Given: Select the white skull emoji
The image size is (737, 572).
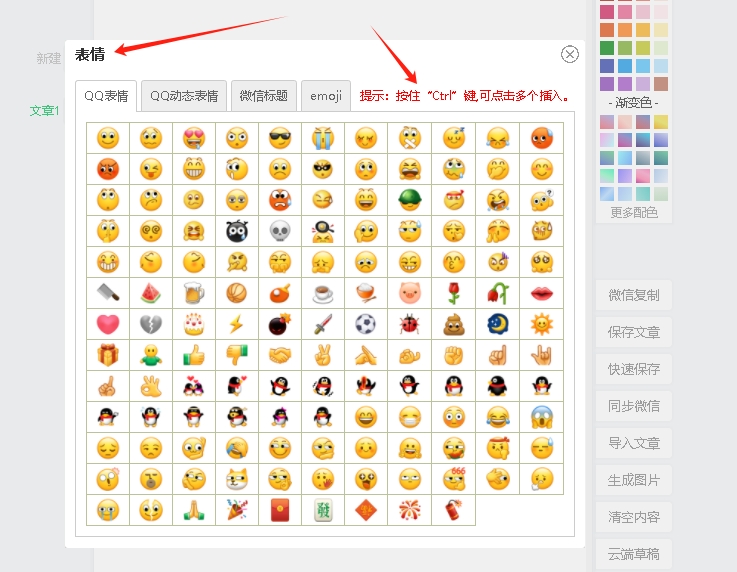Looking at the screenshot, I should click(x=280, y=231).
